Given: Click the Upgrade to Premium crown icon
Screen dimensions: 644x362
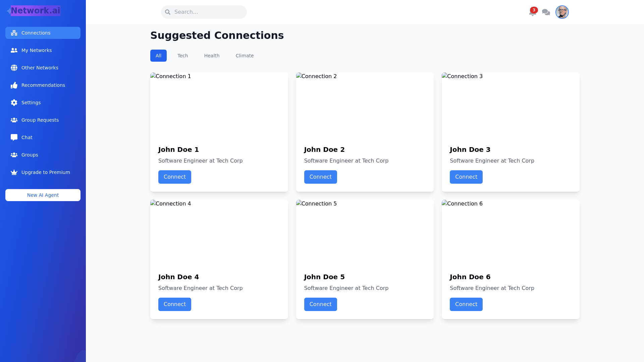Looking at the screenshot, I should point(14,172).
